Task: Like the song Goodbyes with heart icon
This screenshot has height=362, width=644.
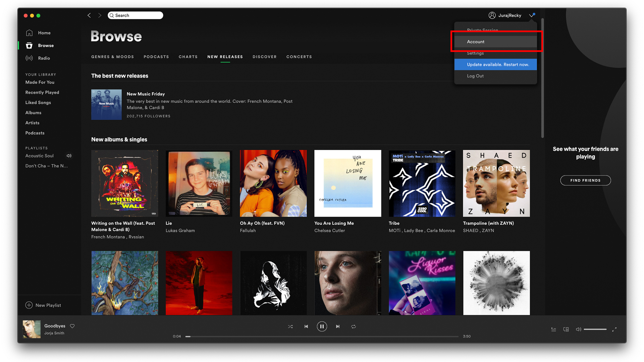Action: [x=72, y=326]
